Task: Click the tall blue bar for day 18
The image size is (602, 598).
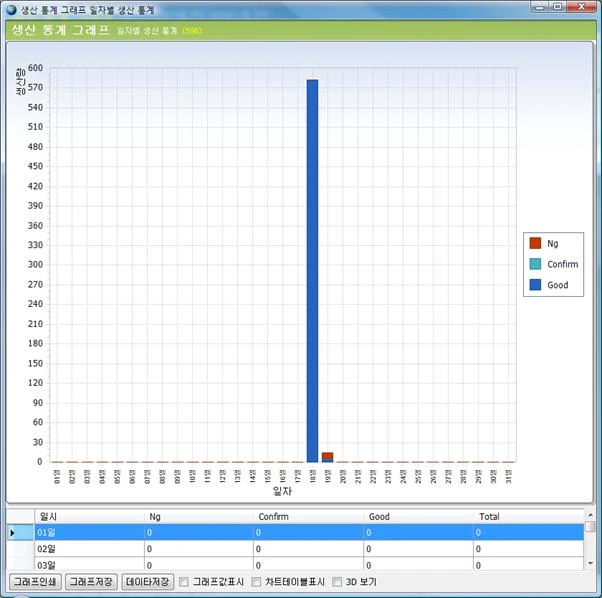Action: tap(313, 271)
